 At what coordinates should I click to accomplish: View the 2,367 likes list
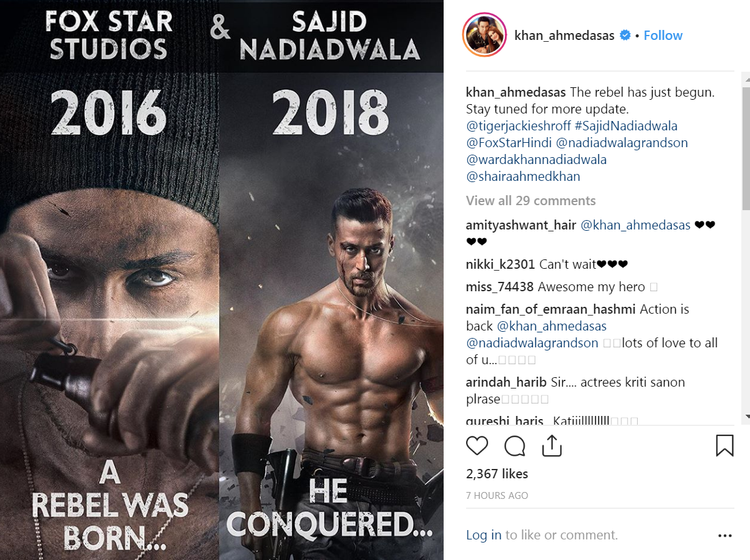coord(497,474)
